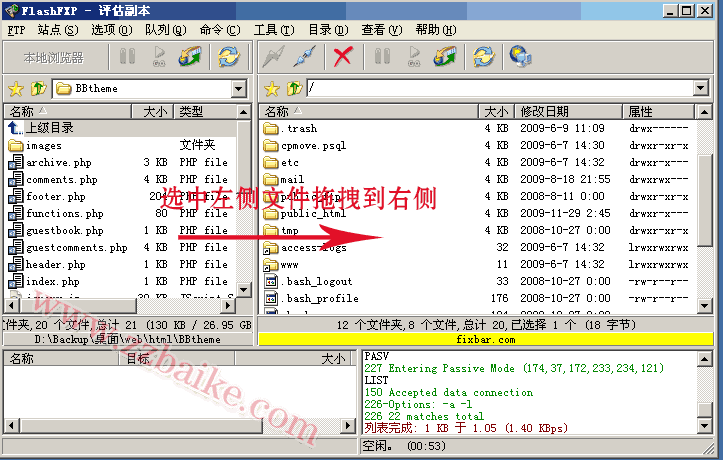Click the remote pane connect lightning icon
Screen dimensions: 723x460
[273, 57]
